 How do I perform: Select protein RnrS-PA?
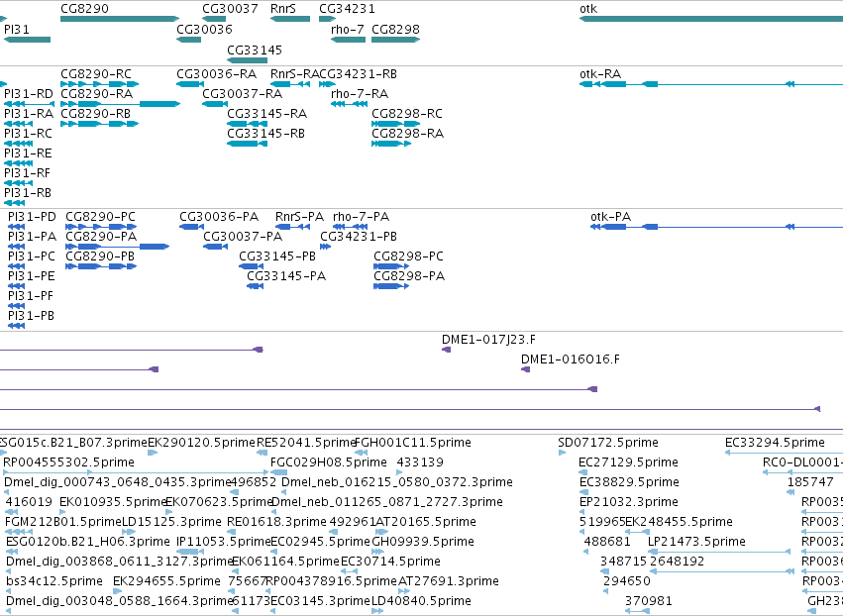click(x=299, y=217)
